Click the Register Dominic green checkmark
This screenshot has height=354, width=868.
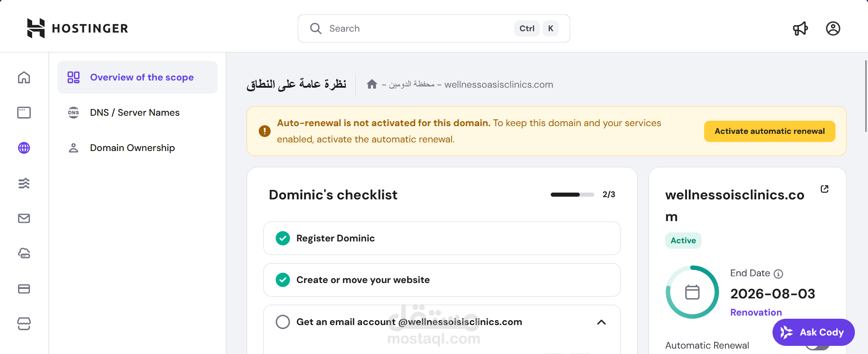[283, 238]
